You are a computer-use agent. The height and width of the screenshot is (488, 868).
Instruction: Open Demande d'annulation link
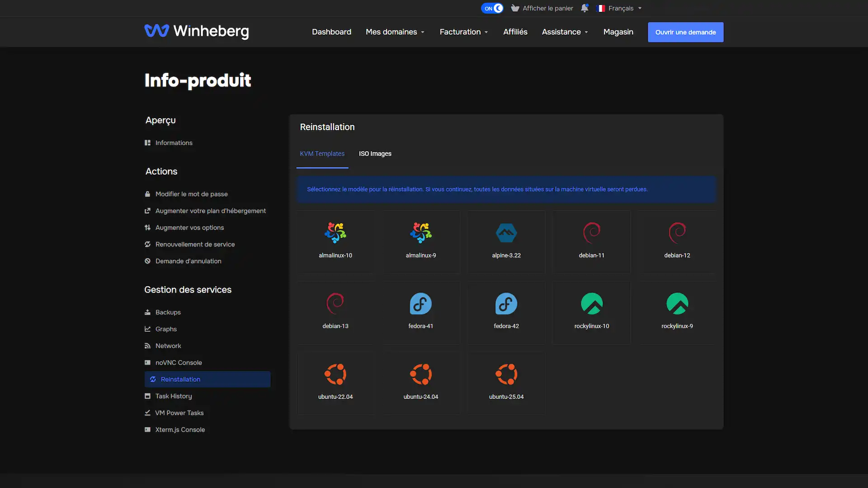click(189, 261)
